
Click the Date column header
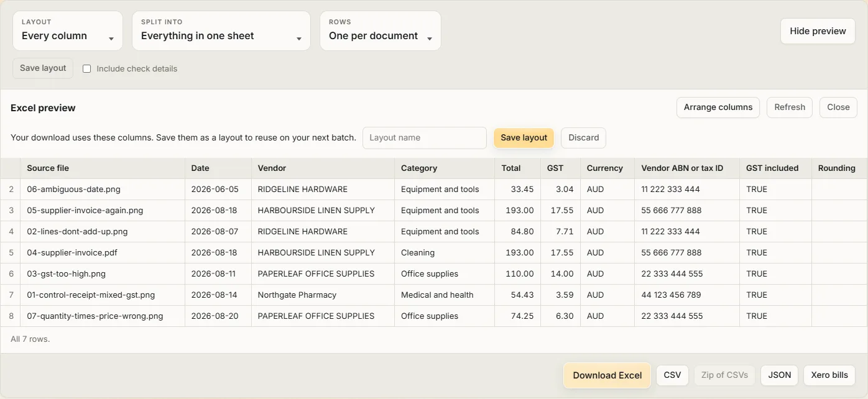click(218, 168)
